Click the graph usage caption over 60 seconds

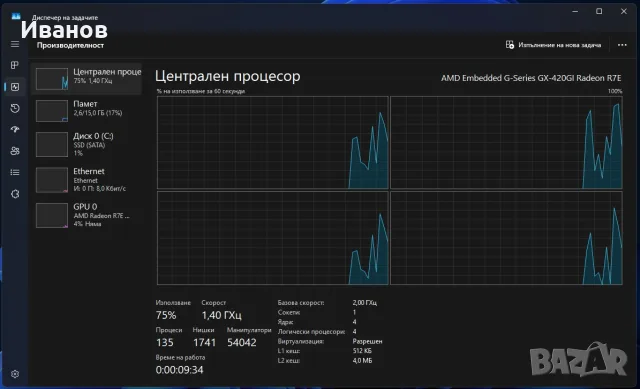pos(200,91)
